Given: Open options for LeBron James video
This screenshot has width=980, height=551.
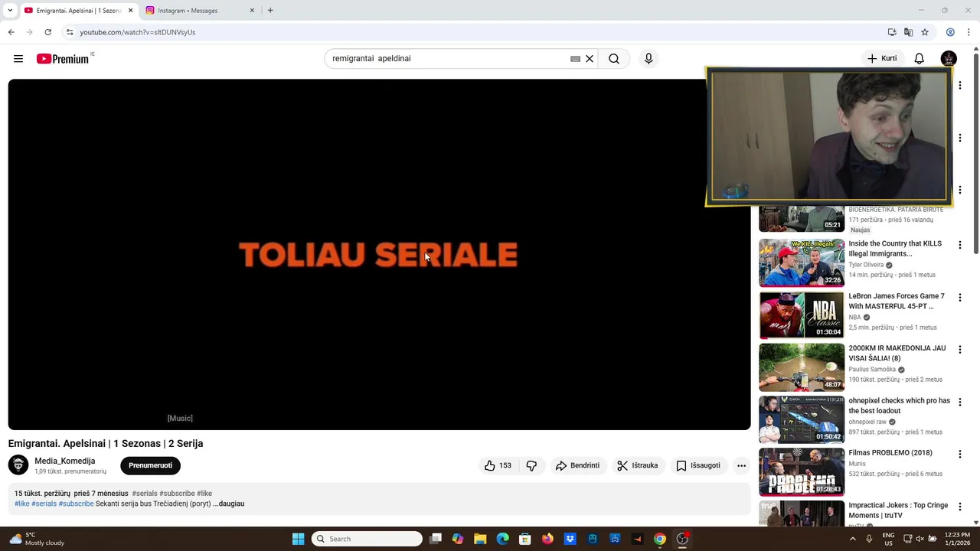Looking at the screenshot, I should click(959, 297).
